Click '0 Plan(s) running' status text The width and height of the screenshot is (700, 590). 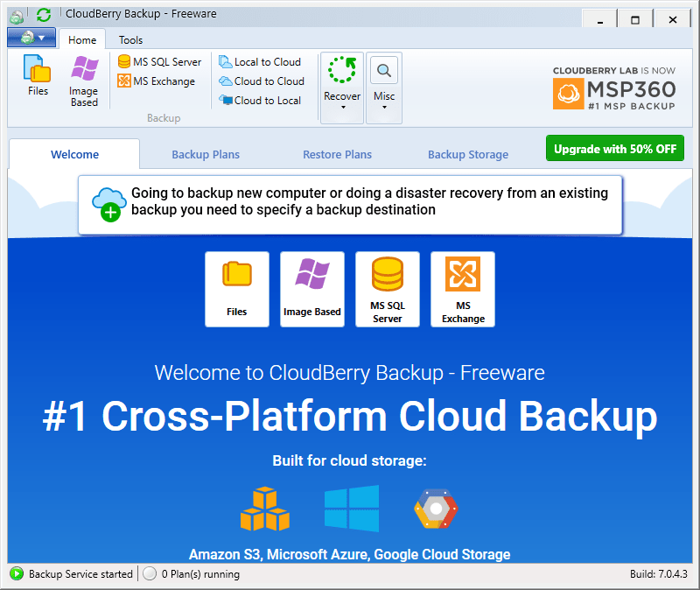[x=200, y=574]
